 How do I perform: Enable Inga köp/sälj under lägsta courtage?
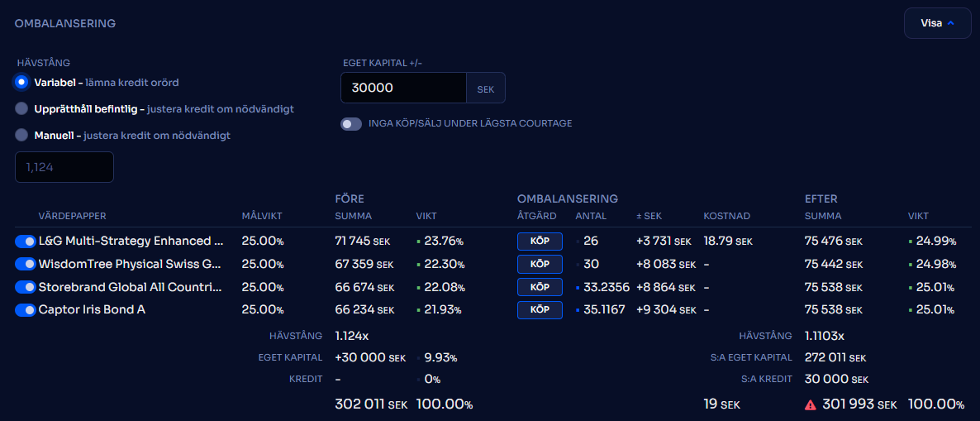click(351, 124)
